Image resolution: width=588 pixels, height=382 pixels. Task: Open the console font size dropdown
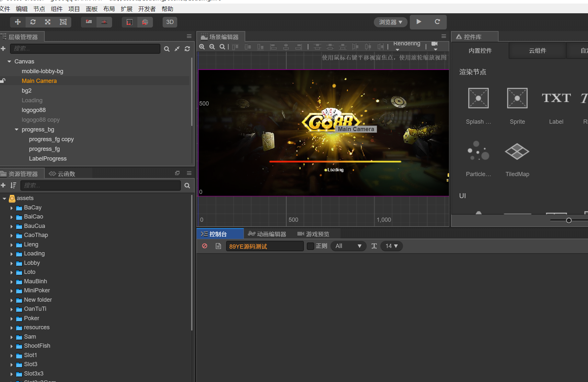[391, 246]
